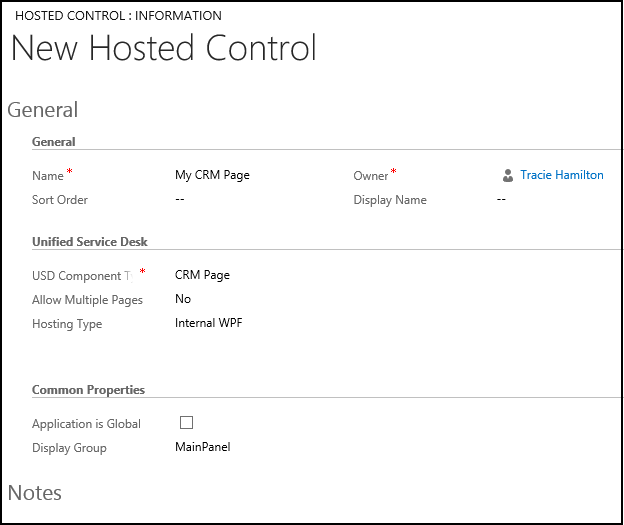Edit the Name field value My CRM Page

pos(212,176)
